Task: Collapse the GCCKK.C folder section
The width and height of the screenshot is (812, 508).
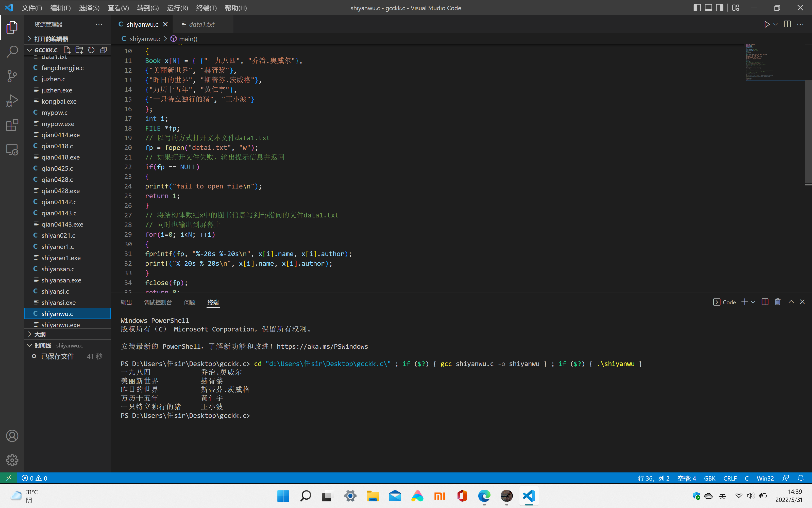Action: click(x=29, y=50)
